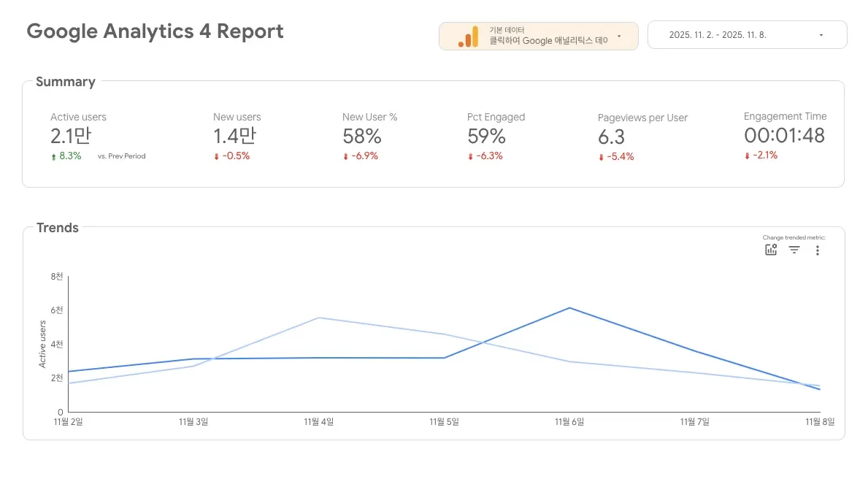Click the 11월 5일 x-axis label
868x498 pixels.
click(x=444, y=421)
